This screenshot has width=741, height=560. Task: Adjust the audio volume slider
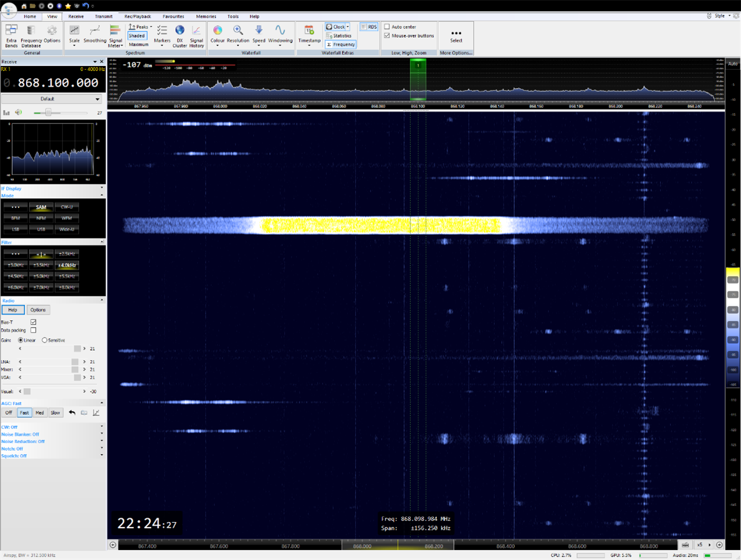48,113
